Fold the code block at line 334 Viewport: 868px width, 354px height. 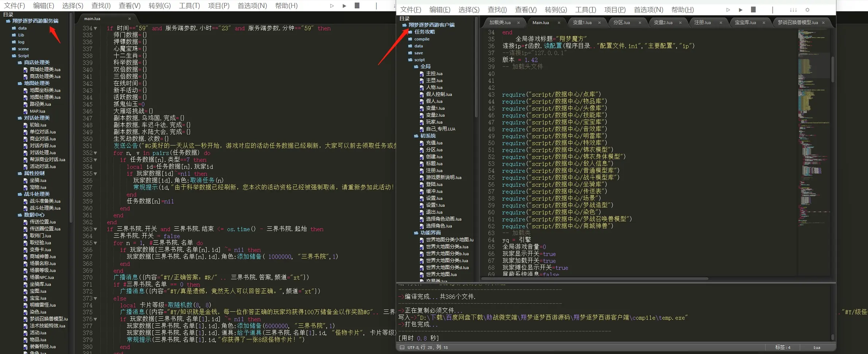96,28
